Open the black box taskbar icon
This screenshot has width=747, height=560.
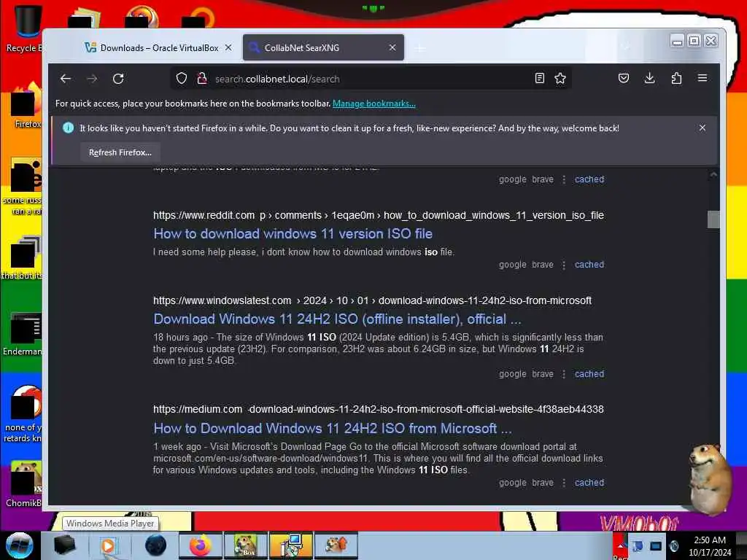[64, 545]
